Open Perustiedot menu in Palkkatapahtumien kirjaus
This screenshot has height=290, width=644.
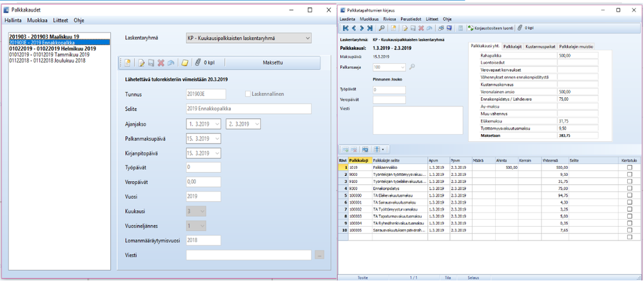pos(412,19)
